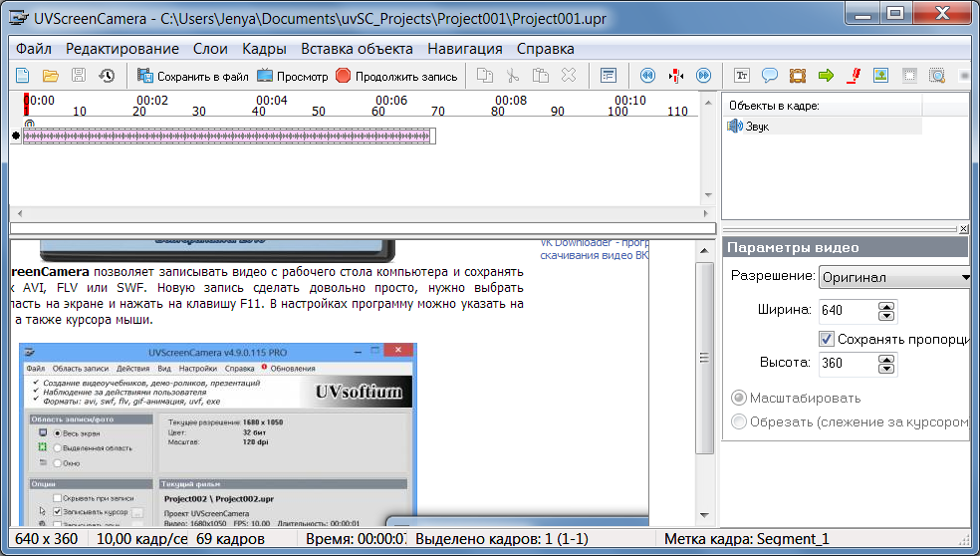This screenshot has width=980, height=556.
Task: Select the Обрезать radio option
Action: pos(739,421)
